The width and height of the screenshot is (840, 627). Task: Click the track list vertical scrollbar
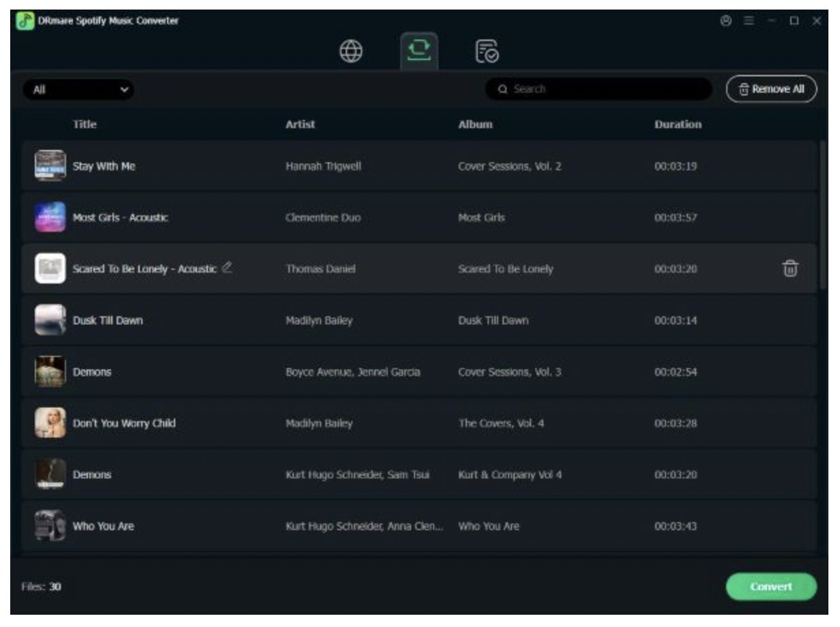point(822,215)
